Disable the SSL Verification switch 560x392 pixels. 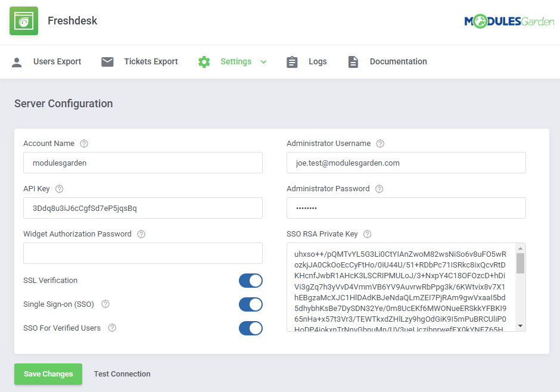point(251,281)
